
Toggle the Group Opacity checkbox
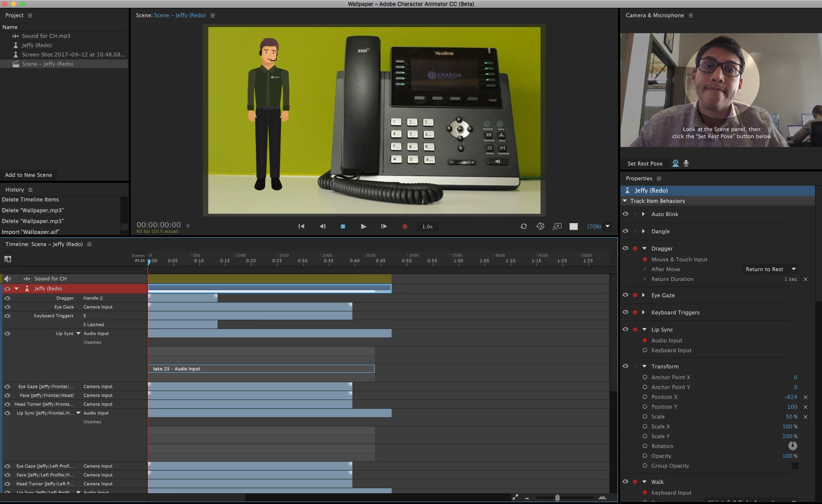pyautogui.click(x=794, y=466)
